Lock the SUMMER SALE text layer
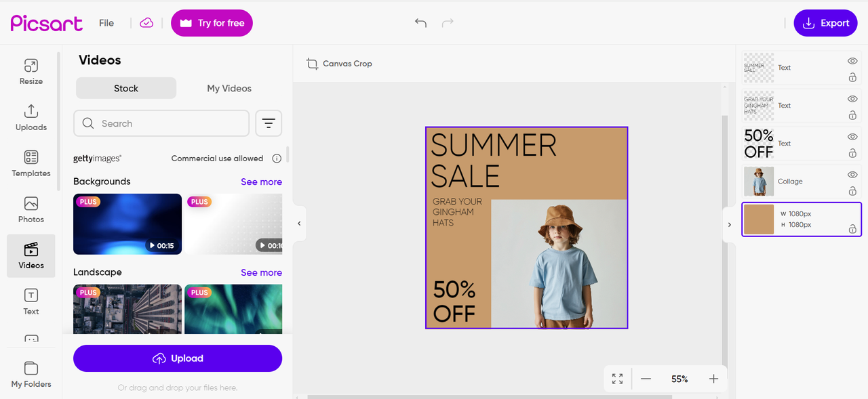868x399 pixels. 852,78
